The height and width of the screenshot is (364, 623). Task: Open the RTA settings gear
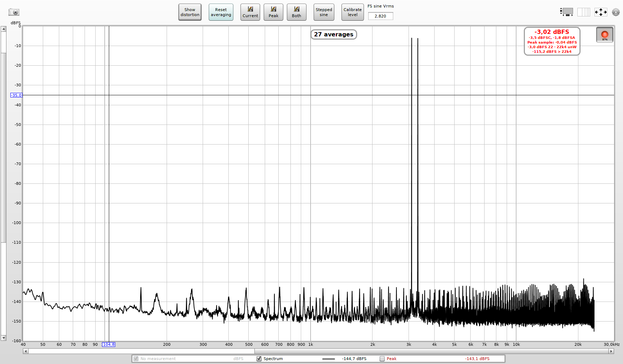click(x=616, y=12)
